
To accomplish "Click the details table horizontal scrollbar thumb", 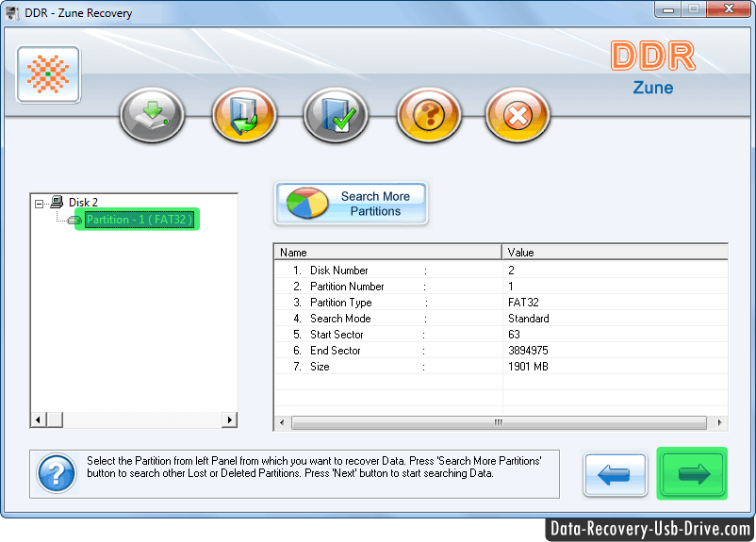I will tap(499, 423).
